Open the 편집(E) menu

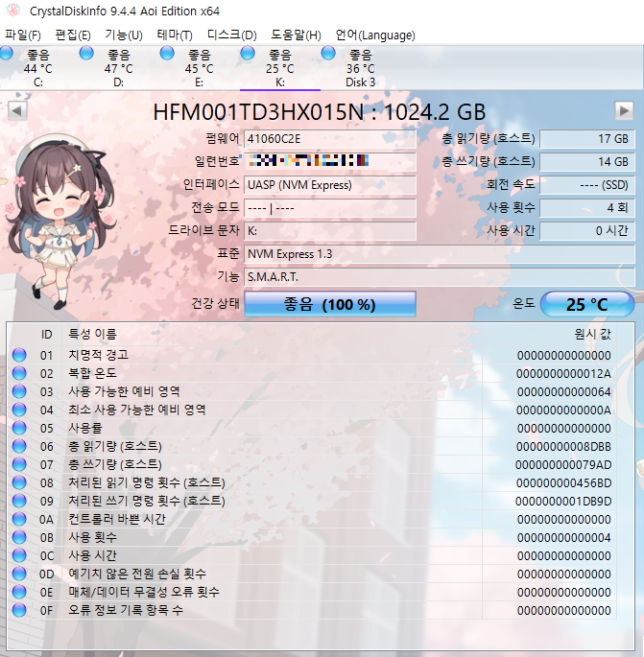73,35
